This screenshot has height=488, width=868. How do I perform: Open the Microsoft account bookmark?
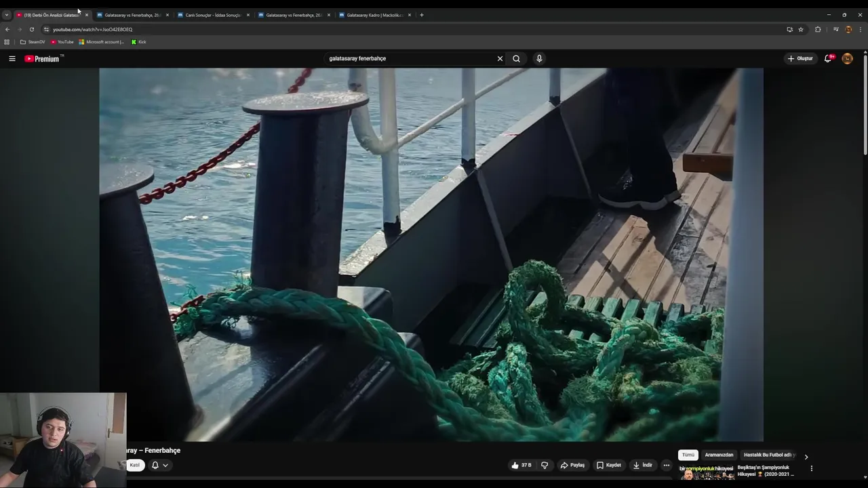pos(102,42)
